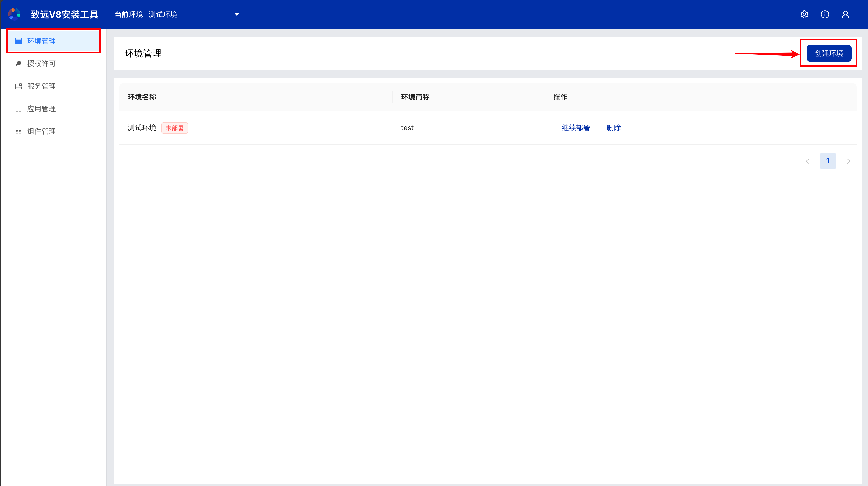Click the 操作 column header
The image size is (868, 486).
560,97
